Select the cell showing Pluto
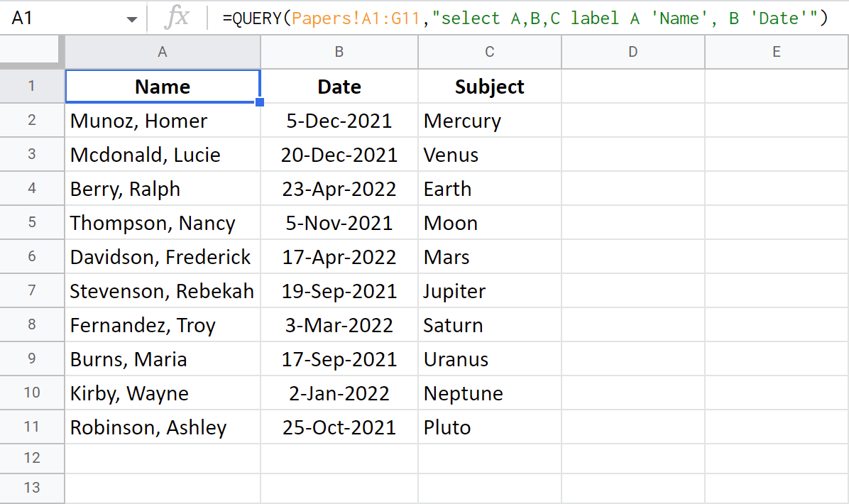This screenshot has height=504, width=849. coord(489,427)
